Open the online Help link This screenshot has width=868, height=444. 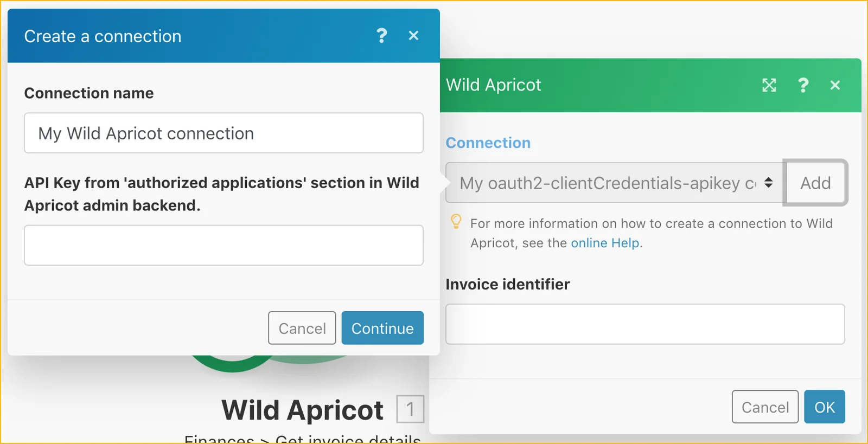[x=605, y=243]
